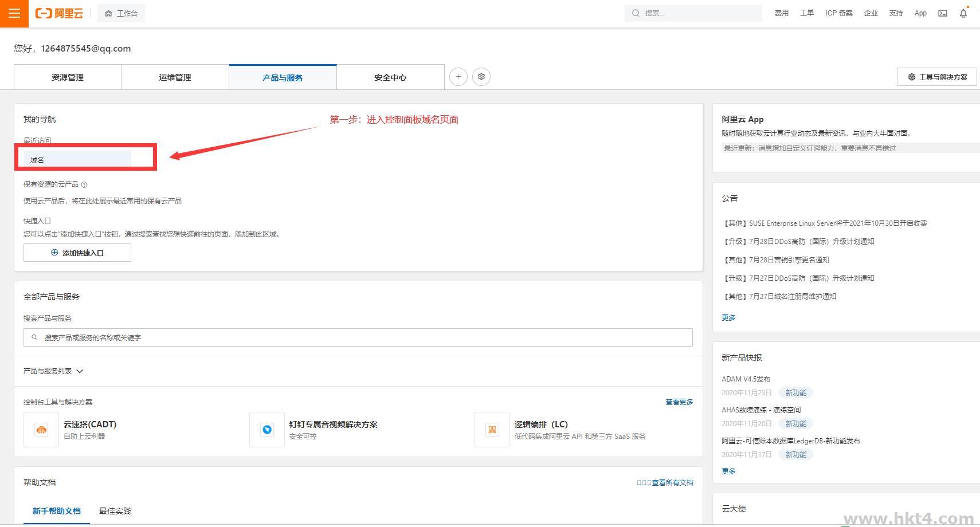Open 7月28日营销引擎更名通知
Image resolution: width=980 pixels, height=527 pixels.
tap(776, 260)
